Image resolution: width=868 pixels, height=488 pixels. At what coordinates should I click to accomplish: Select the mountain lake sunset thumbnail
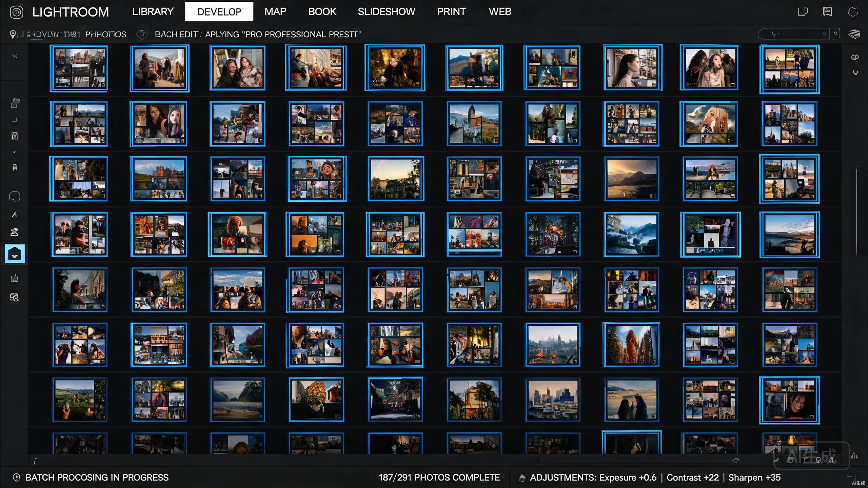coord(631,179)
